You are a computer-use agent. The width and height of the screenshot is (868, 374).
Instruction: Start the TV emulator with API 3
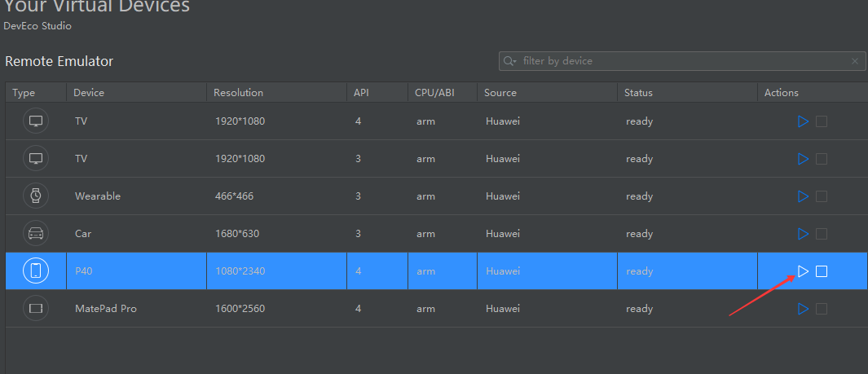(x=803, y=159)
